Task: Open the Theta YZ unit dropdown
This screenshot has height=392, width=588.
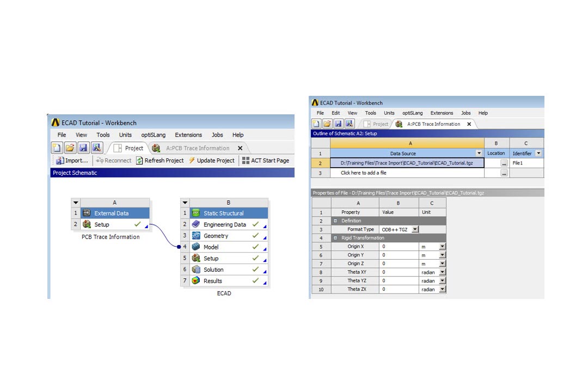Action: [443, 280]
